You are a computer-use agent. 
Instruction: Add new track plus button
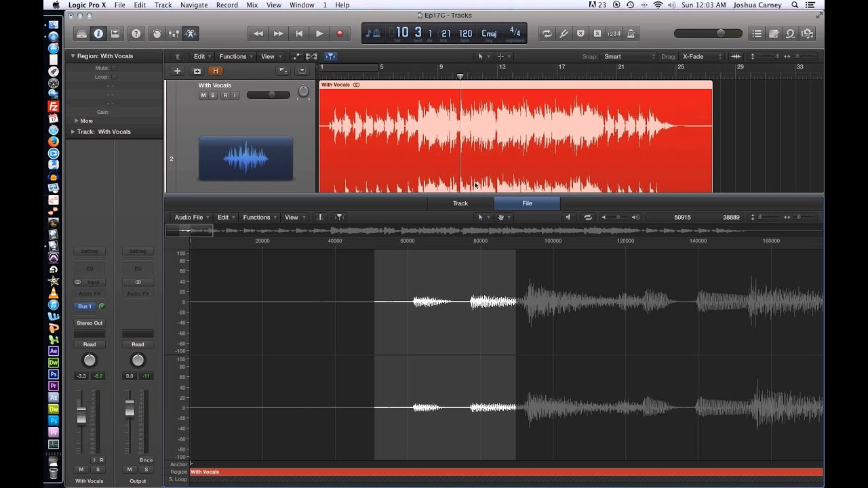[x=178, y=70]
